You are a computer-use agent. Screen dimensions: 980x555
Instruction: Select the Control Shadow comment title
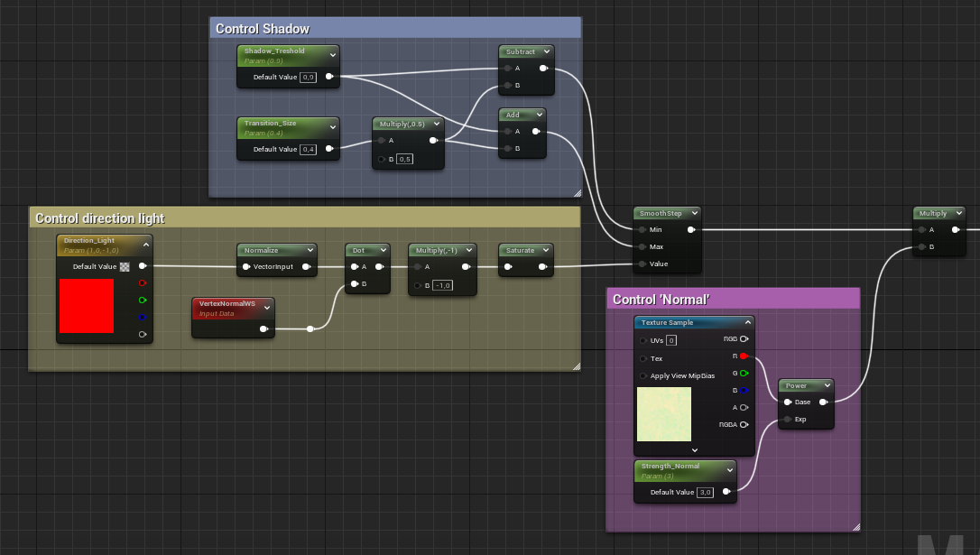tap(263, 29)
